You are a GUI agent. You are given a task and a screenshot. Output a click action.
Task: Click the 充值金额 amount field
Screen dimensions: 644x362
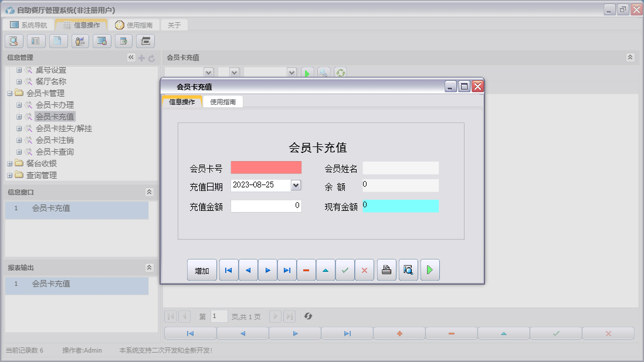pyautogui.click(x=266, y=206)
